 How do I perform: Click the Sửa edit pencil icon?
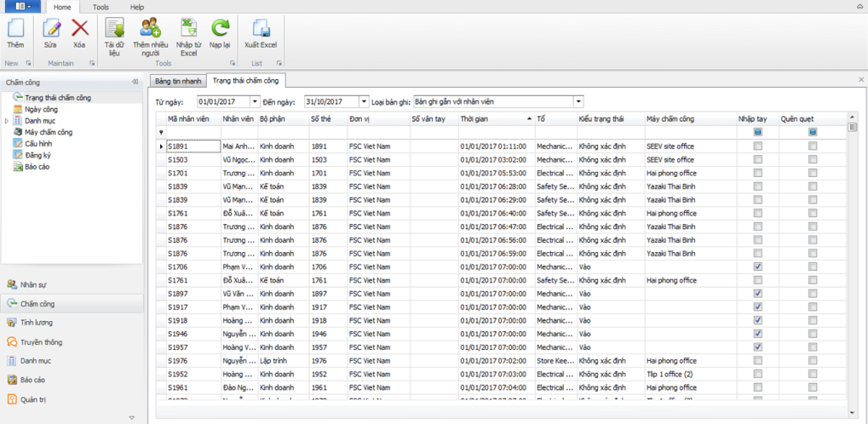51,28
